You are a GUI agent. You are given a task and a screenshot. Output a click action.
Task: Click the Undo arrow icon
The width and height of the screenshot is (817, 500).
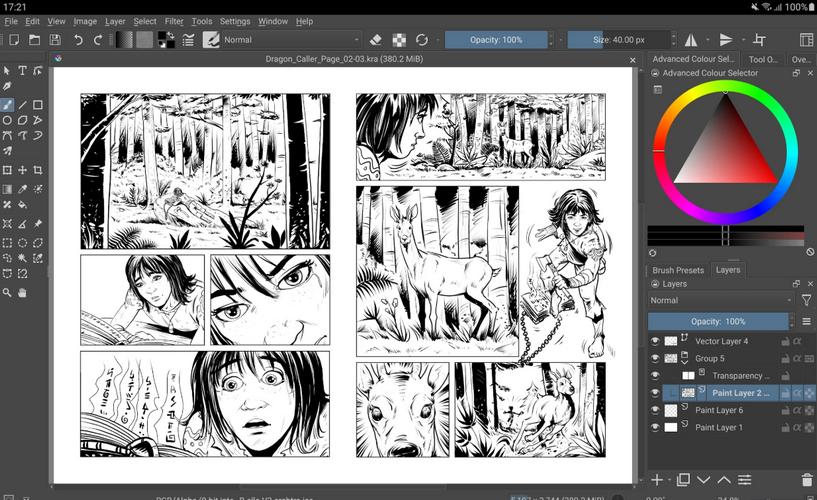pyautogui.click(x=78, y=40)
